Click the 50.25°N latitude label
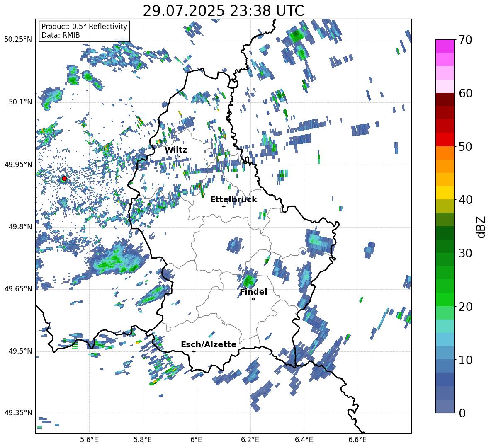Screen dimensions: 491x448 pyautogui.click(x=18, y=39)
